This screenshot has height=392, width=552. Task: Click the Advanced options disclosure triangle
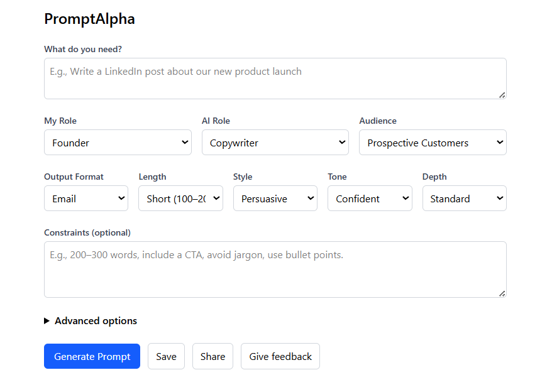47,321
